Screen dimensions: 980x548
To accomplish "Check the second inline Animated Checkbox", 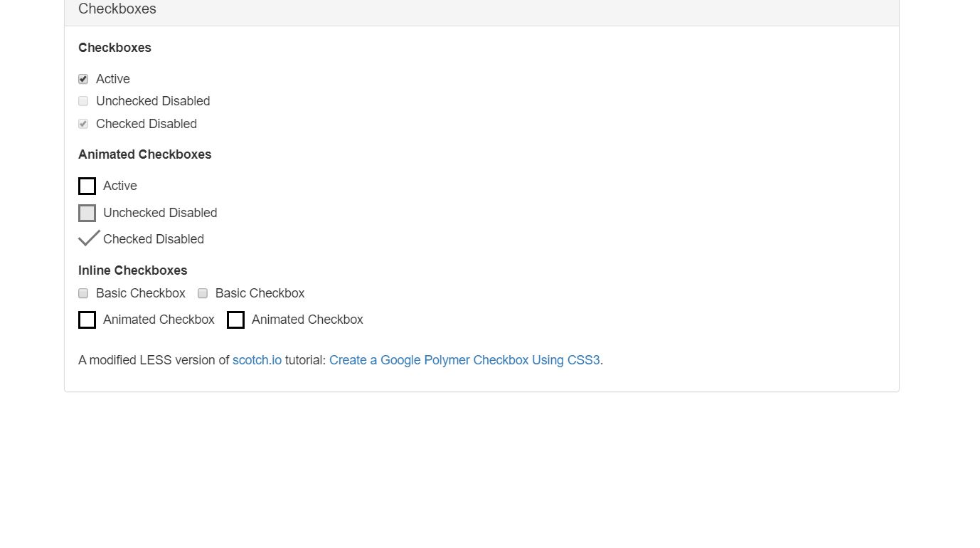I will [235, 320].
